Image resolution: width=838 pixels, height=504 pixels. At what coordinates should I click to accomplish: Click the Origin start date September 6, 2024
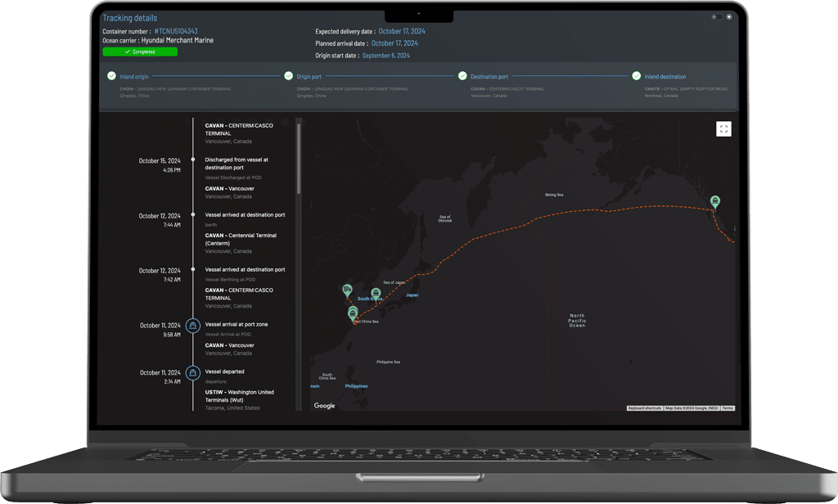386,56
